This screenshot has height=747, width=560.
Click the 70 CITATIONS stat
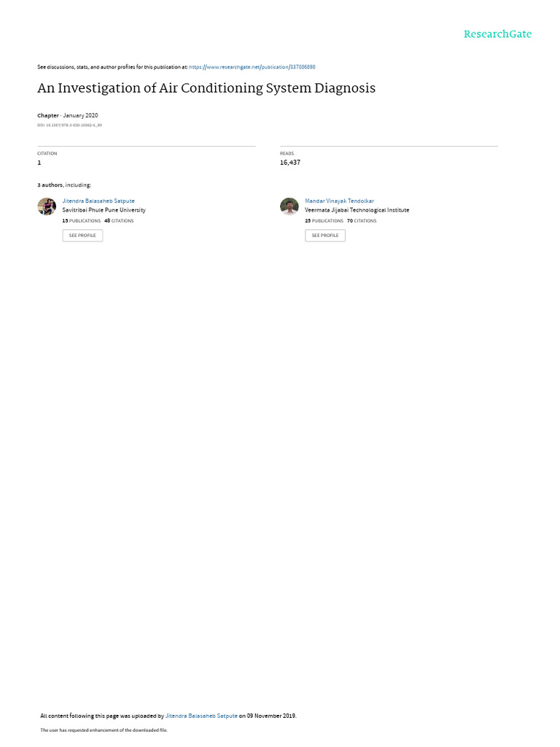362,221
